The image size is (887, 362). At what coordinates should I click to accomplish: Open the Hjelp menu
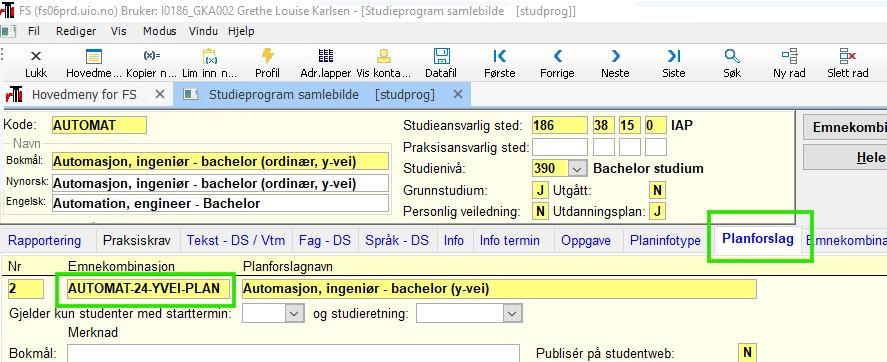[242, 32]
